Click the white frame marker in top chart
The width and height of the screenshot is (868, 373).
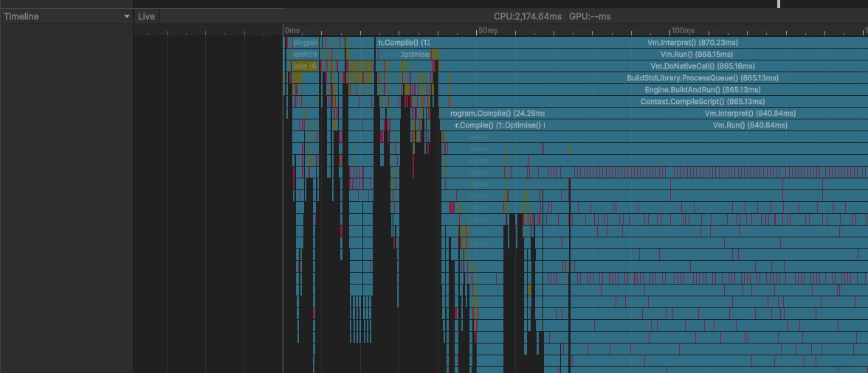(778, 4)
